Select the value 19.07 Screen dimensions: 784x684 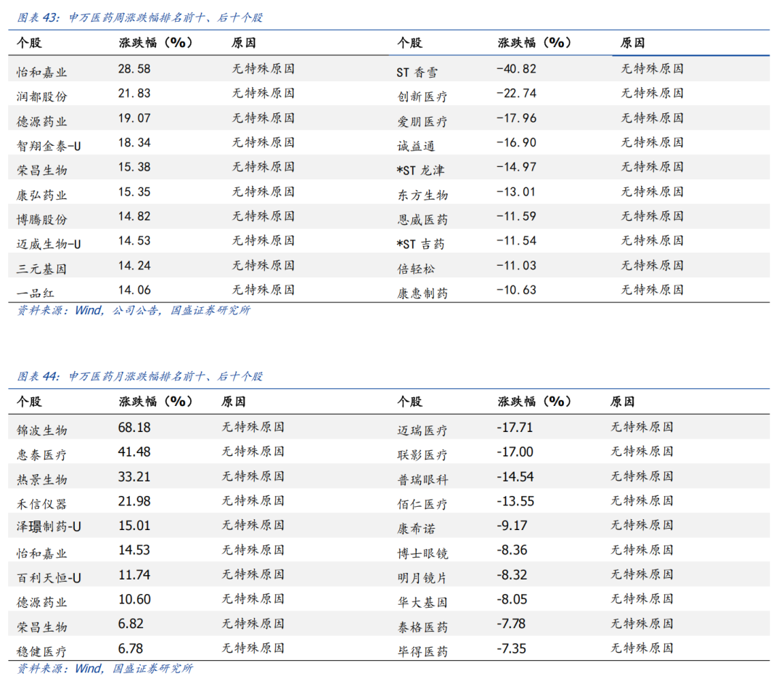tap(134, 118)
